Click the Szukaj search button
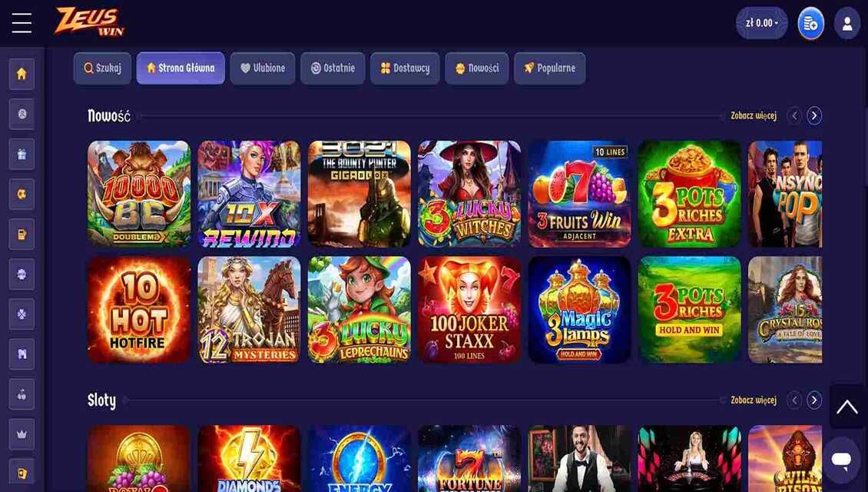Image resolution: width=868 pixels, height=492 pixels. click(x=102, y=68)
